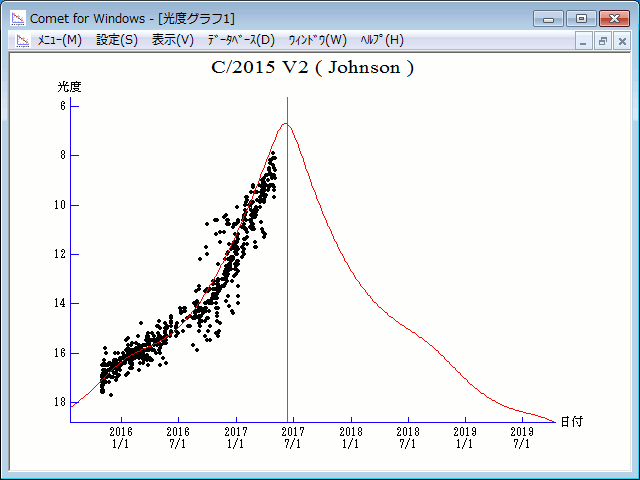Open the ヘルプ(H) help menu
This screenshot has width=640, height=480.
[382, 40]
